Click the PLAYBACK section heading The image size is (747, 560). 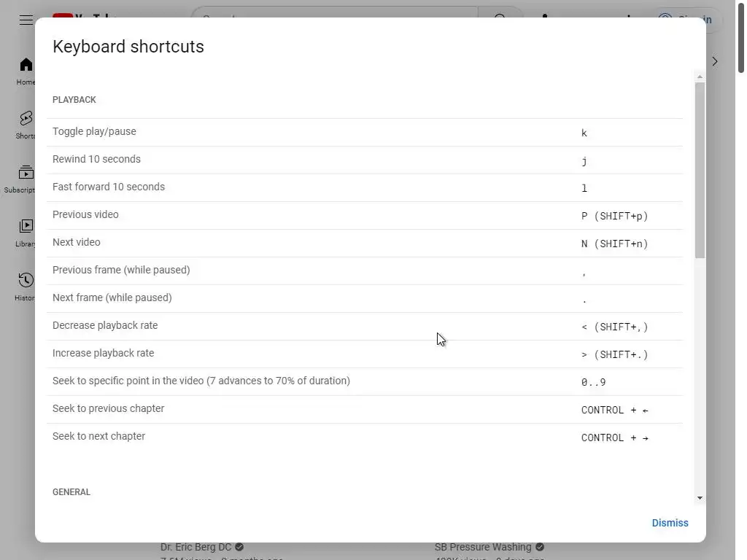pos(74,100)
